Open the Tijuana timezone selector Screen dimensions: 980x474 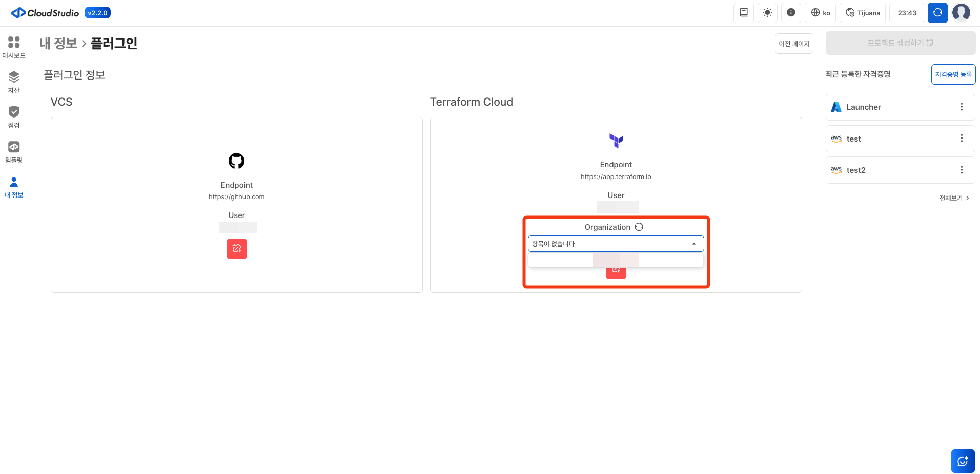click(x=863, y=13)
